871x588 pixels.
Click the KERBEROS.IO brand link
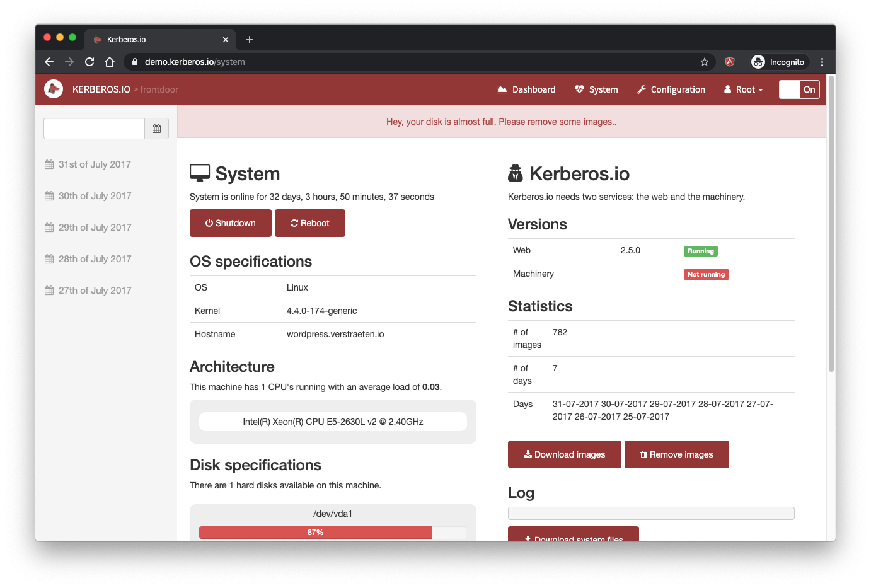pos(101,89)
